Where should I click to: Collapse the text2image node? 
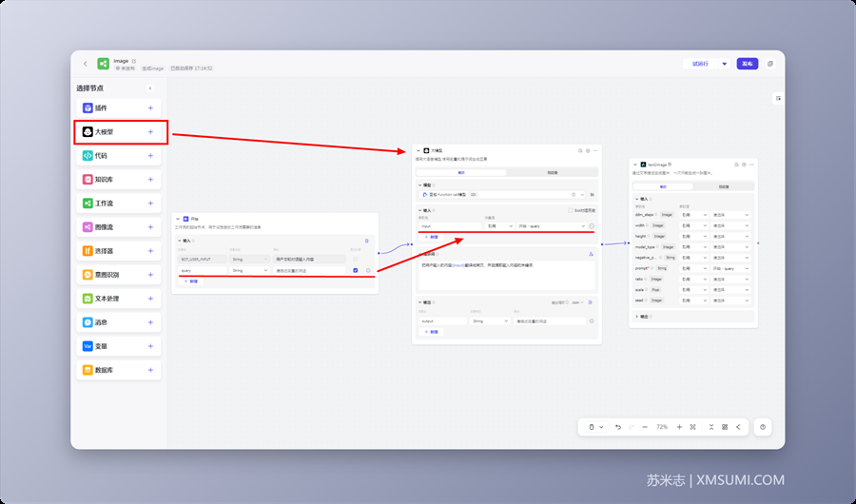[635, 165]
